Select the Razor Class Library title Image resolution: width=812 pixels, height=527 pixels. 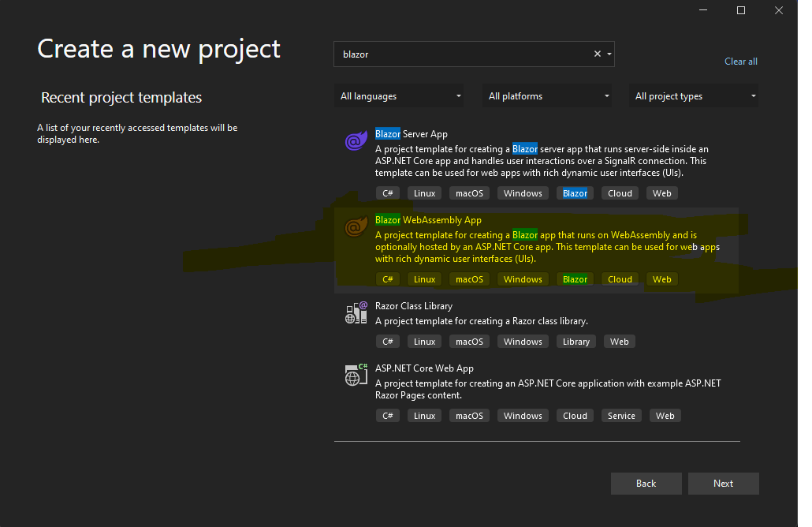coord(414,306)
